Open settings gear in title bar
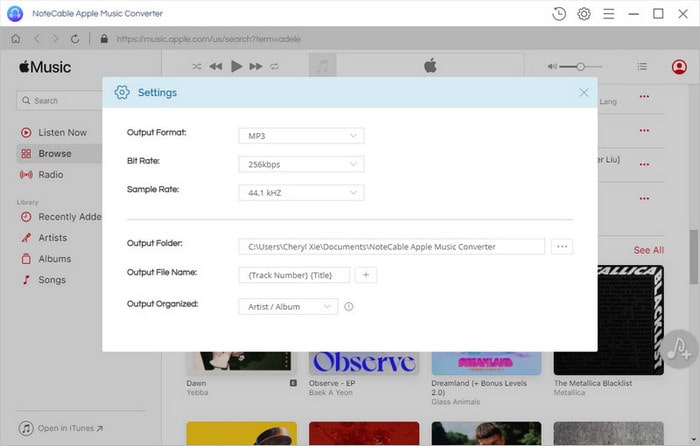 pyautogui.click(x=583, y=14)
